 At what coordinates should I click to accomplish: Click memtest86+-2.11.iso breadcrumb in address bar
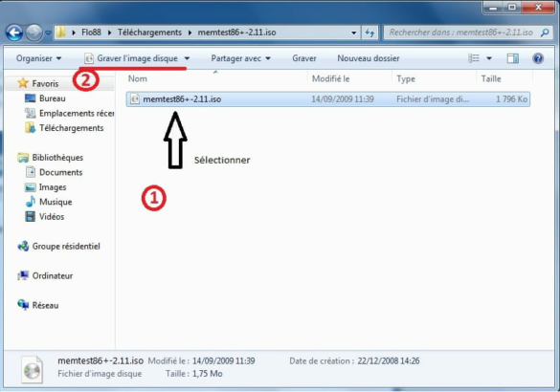pos(236,33)
